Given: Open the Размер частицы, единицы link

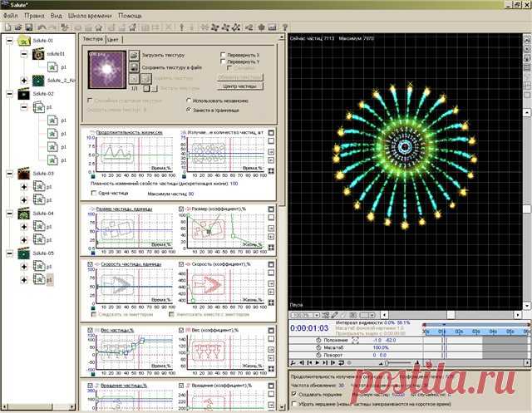Looking at the screenshot, I should (124, 209).
